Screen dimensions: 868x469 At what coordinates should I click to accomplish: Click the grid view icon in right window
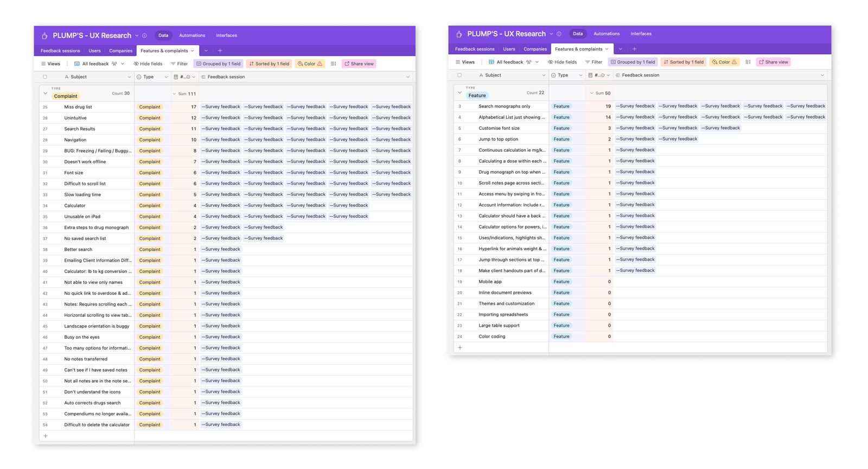tap(491, 62)
